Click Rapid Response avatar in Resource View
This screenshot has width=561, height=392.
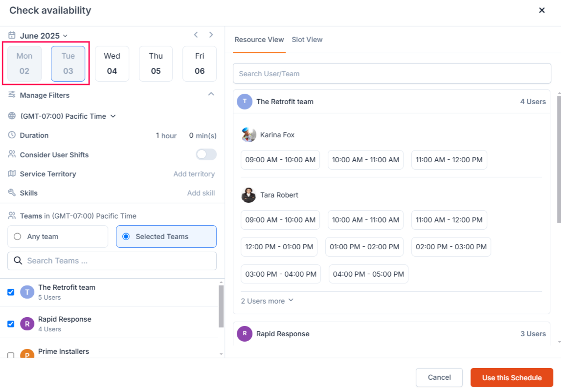click(245, 334)
